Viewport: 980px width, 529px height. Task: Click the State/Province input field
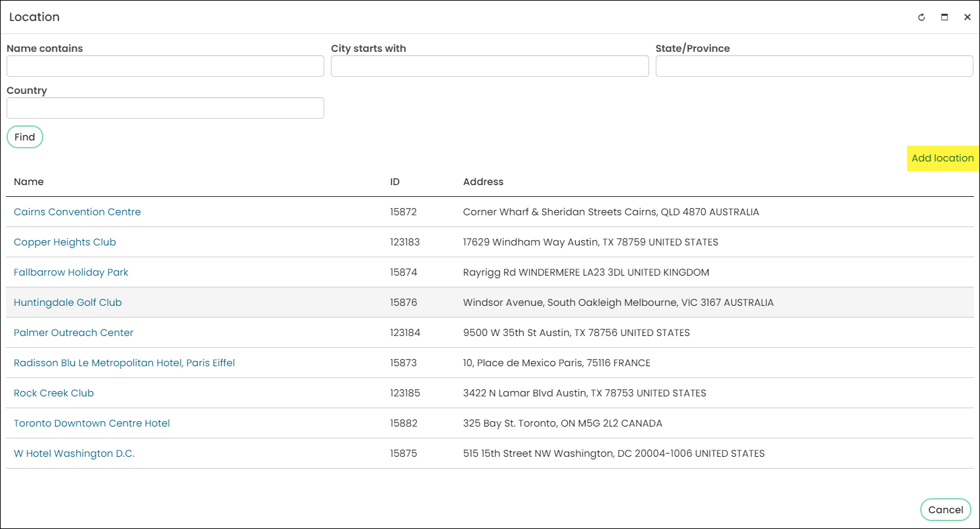[814, 66]
